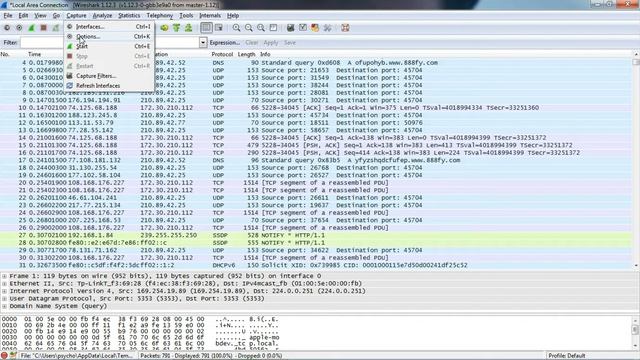This screenshot has height=360, width=640.
Task: Choose Options... in Capture menu
Action: point(109,36)
